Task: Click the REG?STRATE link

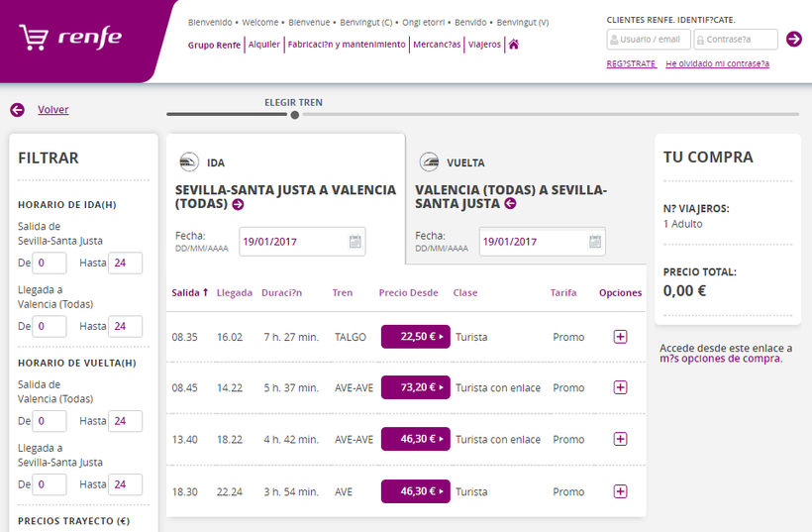Action: click(631, 64)
